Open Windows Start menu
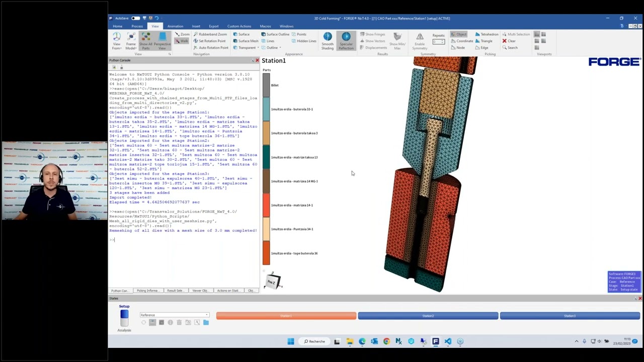The height and width of the screenshot is (362, 644). pyautogui.click(x=291, y=341)
